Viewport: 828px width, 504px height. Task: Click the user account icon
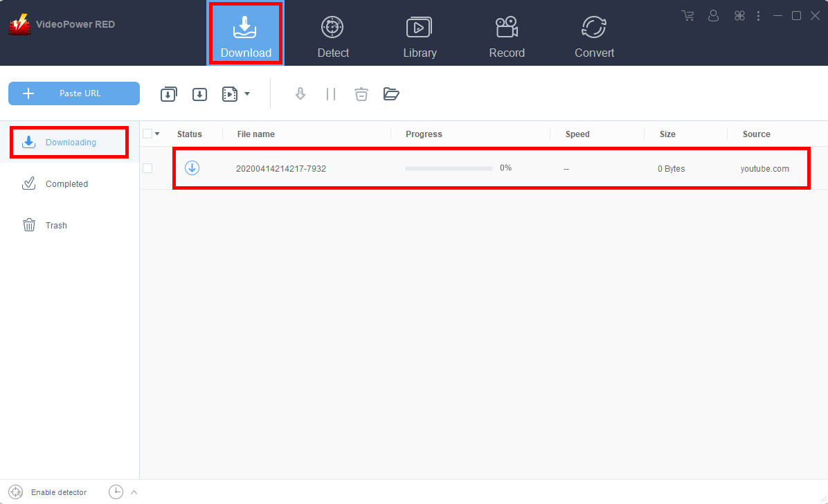click(x=713, y=16)
